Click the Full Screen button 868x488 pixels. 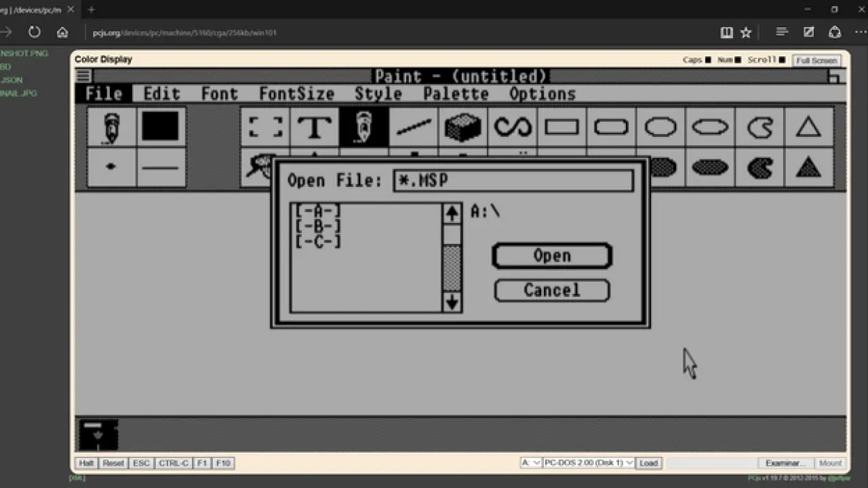816,60
